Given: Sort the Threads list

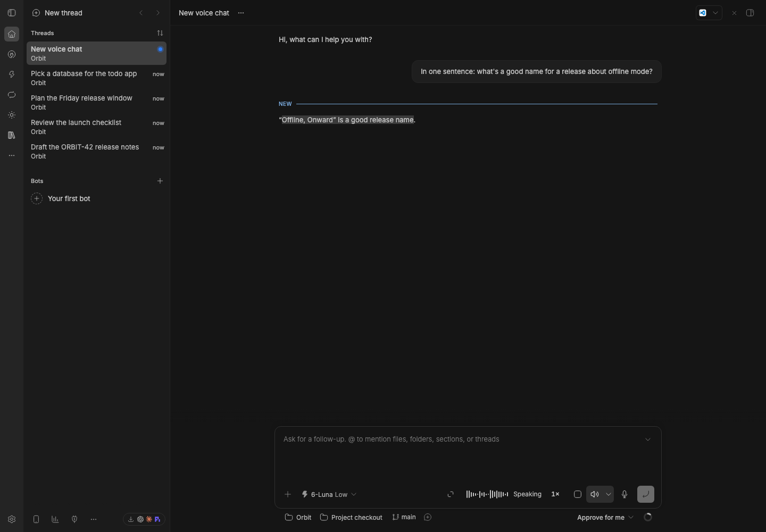Looking at the screenshot, I should [160, 33].
